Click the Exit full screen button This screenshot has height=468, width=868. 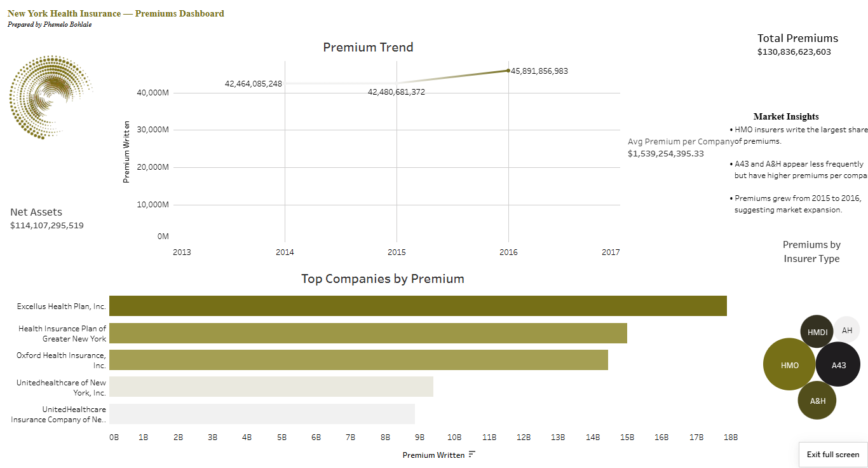[x=832, y=455]
